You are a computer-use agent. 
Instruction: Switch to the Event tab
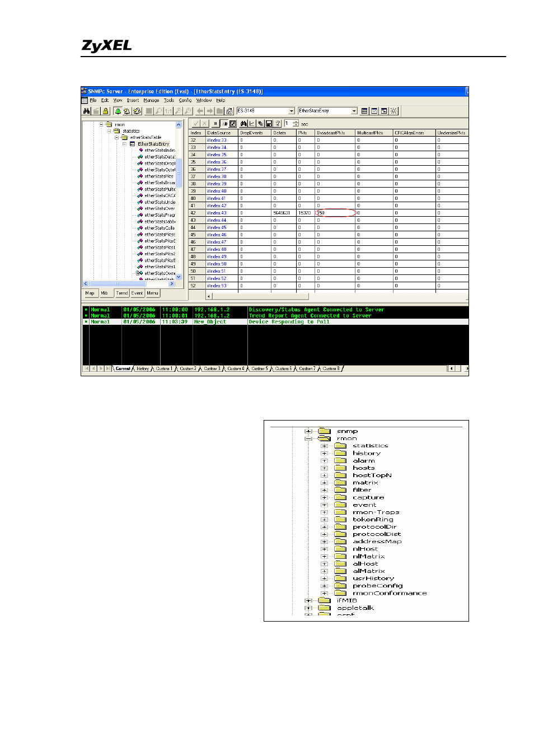(x=137, y=293)
